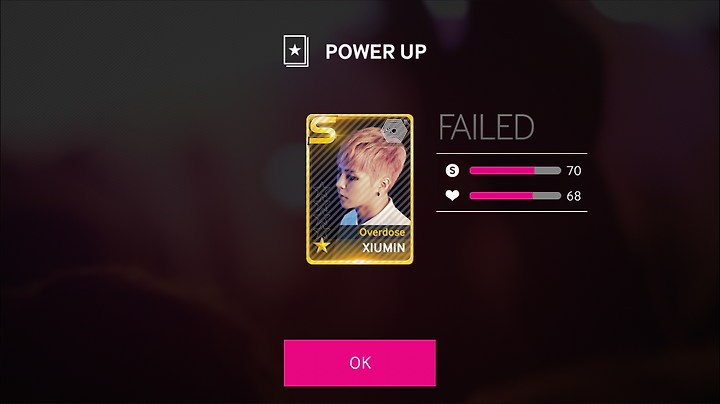Click the FAILED result text
This screenshot has width=720, height=404.
point(486,127)
